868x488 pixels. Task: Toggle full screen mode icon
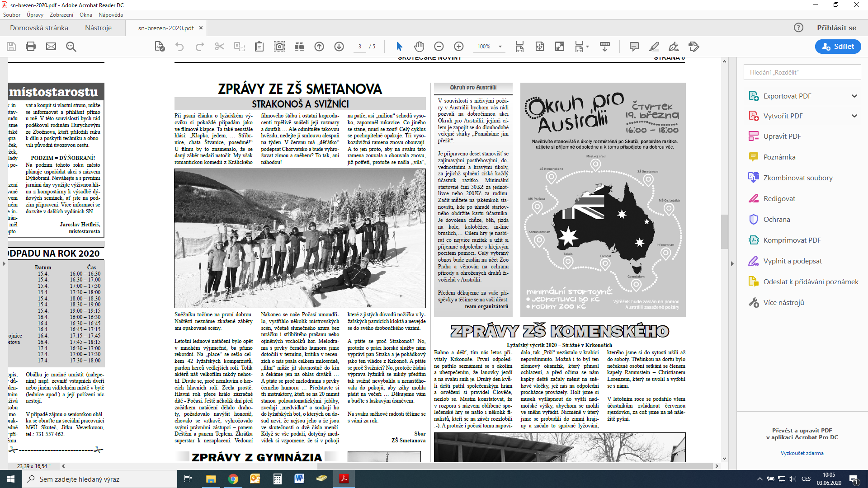pyautogui.click(x=560, y=47)
